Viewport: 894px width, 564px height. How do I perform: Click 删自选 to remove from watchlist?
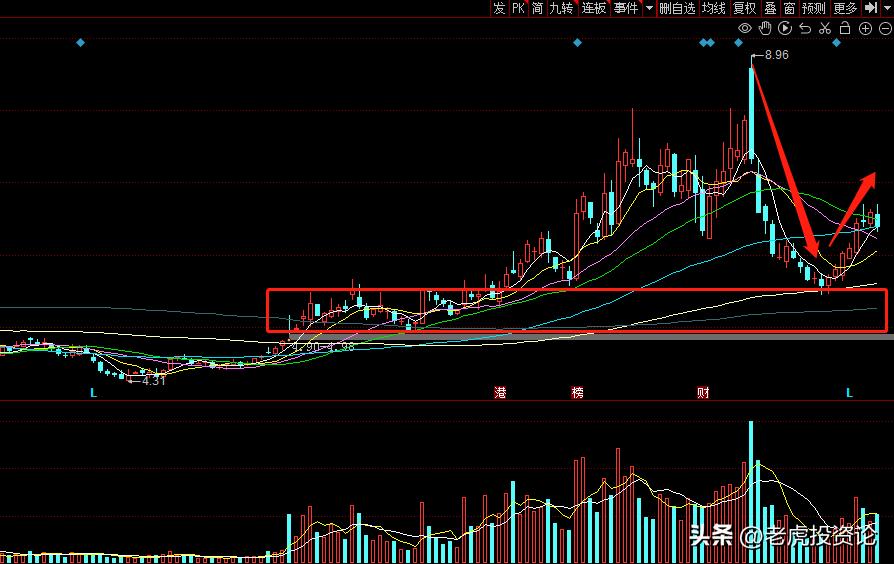click(677, 8)
